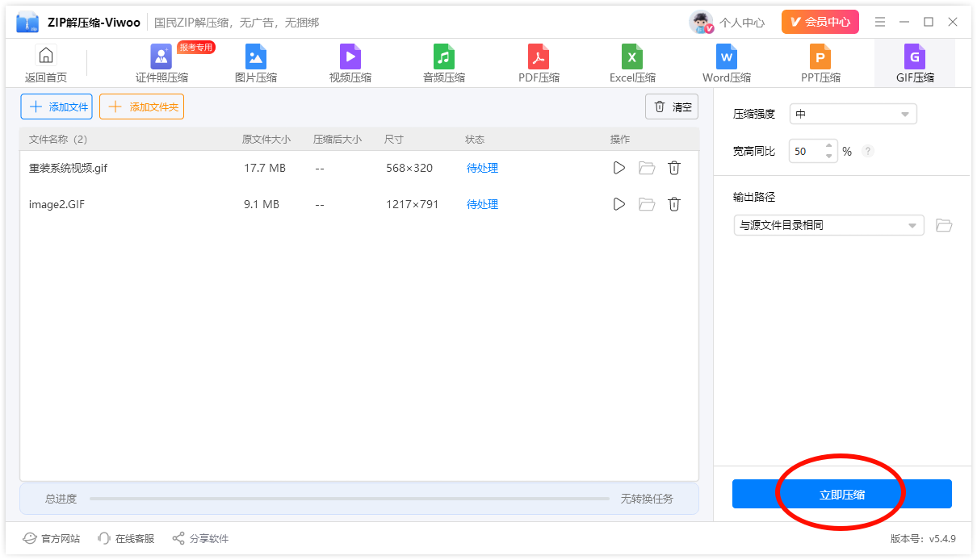The image size is (977, 560).
Task: Click the 待处理 status for 重装系统视频.gif
Action: tap(482, 168)
